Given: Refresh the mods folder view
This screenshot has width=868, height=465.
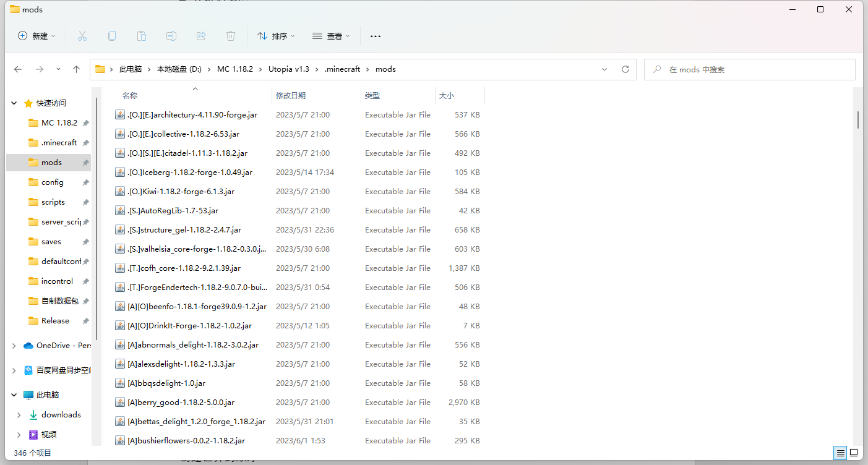Looking at the screenshot, I should (x=625, y=69).
